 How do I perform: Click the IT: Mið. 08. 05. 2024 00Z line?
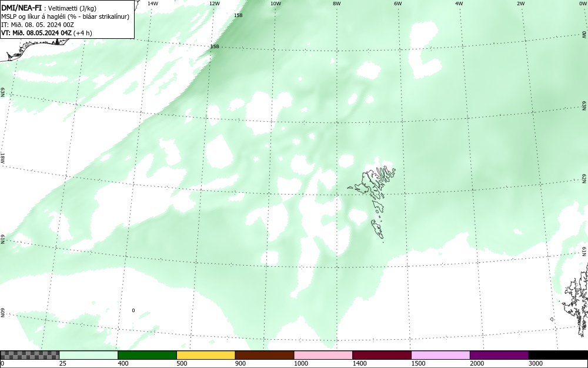[x=38, y=25]
